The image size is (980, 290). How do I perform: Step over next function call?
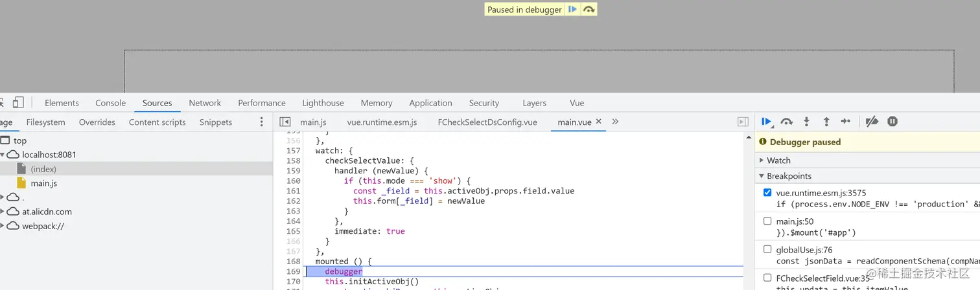787,122
